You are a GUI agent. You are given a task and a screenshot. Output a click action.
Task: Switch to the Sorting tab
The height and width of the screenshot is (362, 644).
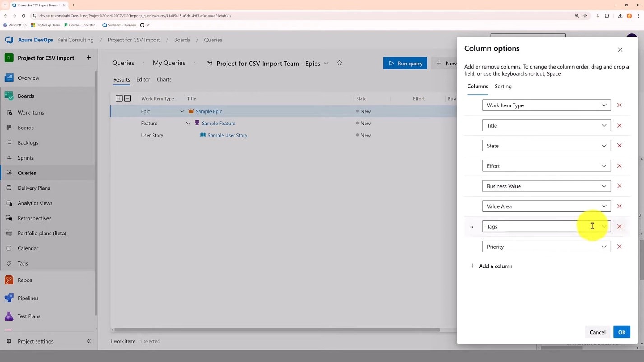[503, 86]
